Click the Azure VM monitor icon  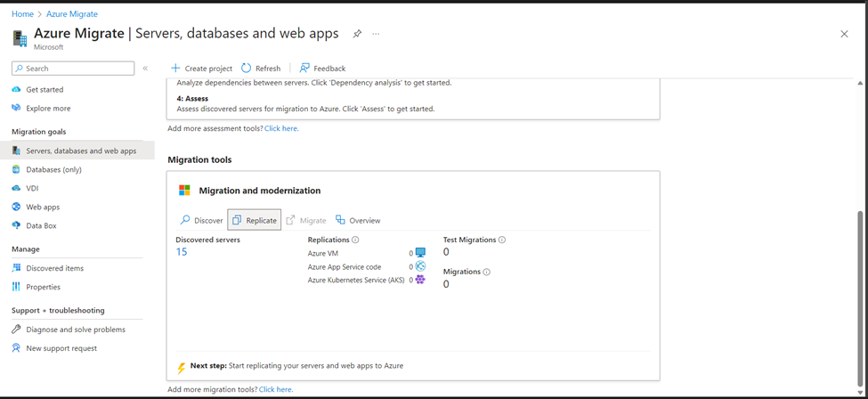pyautogui.click(x=420, y=253)
